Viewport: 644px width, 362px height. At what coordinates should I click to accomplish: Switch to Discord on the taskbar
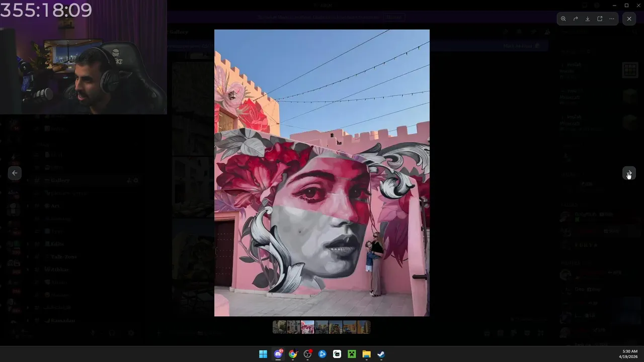pos(278,354)
